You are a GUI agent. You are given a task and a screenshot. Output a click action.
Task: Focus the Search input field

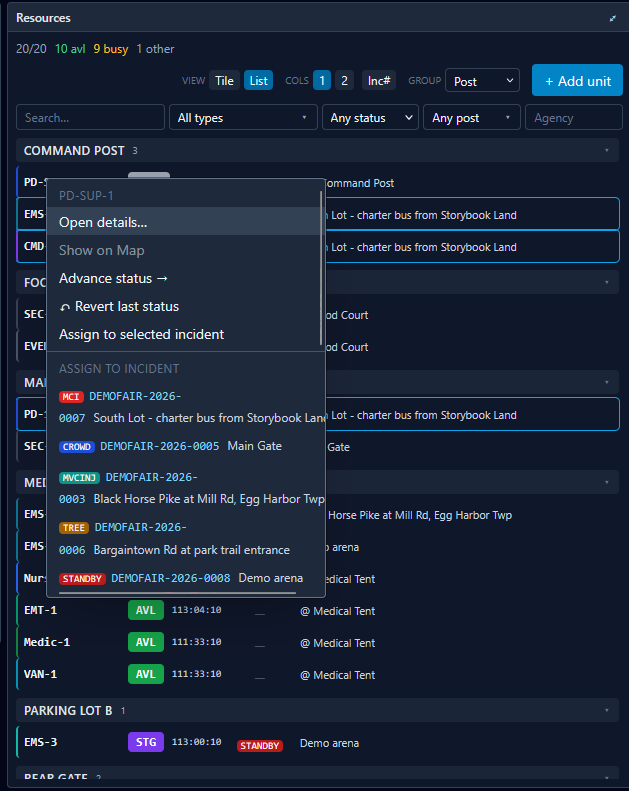pos(90,118)
